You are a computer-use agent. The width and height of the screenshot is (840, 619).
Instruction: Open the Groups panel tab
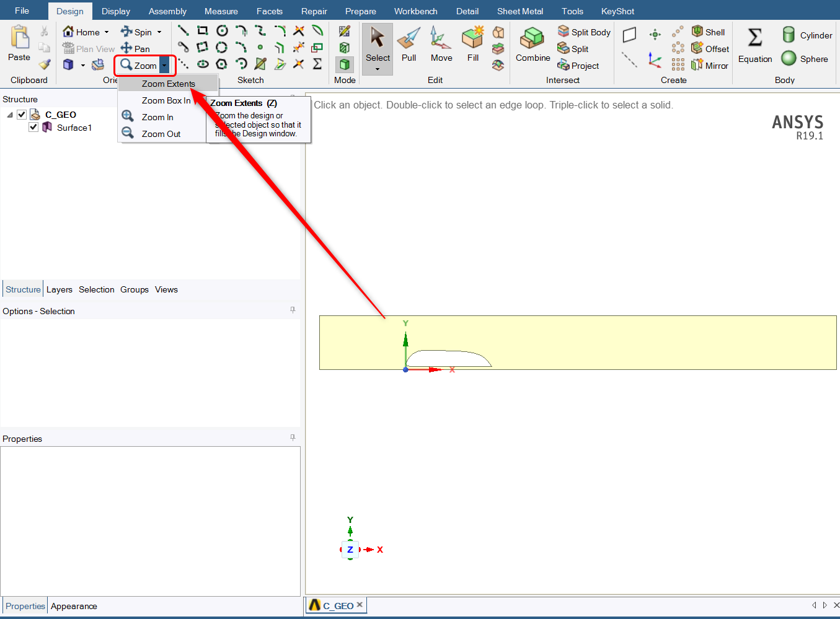point(135,289)
